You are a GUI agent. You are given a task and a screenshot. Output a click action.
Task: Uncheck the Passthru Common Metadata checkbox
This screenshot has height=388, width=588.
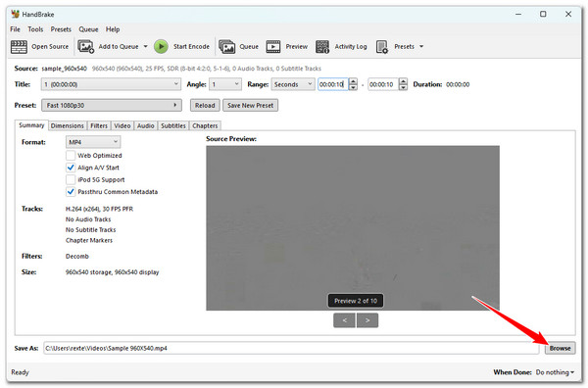[71, 192]
